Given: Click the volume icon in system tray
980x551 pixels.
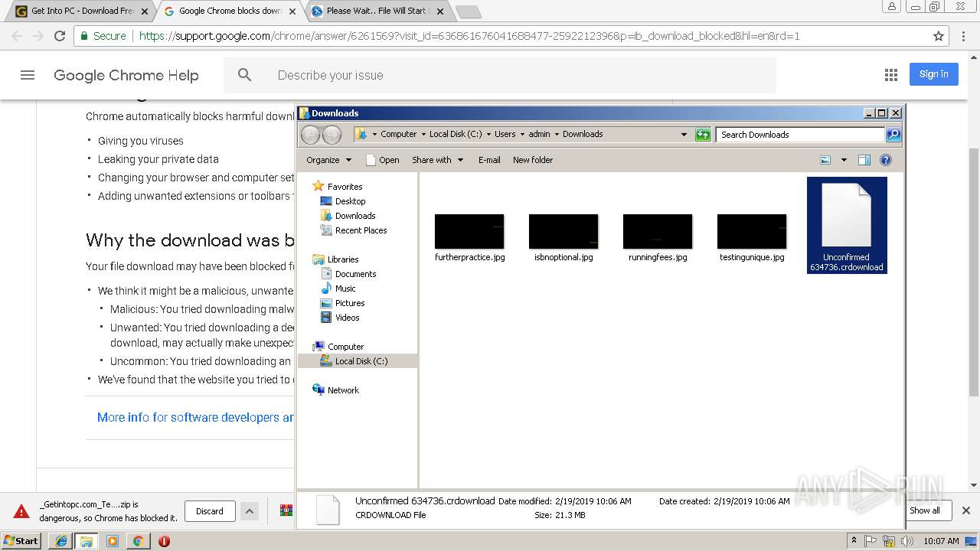Looking at the screenshot, I should 907,541.
